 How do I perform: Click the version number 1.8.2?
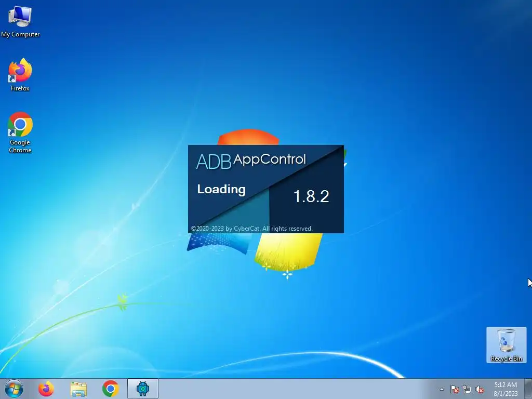pyautogui.click(x=311, y=196)
